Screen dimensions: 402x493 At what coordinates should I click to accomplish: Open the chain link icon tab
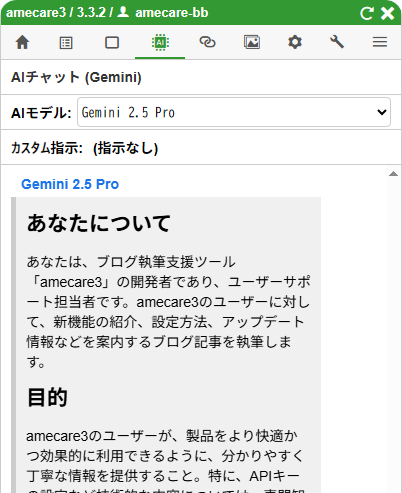(207, 42)
